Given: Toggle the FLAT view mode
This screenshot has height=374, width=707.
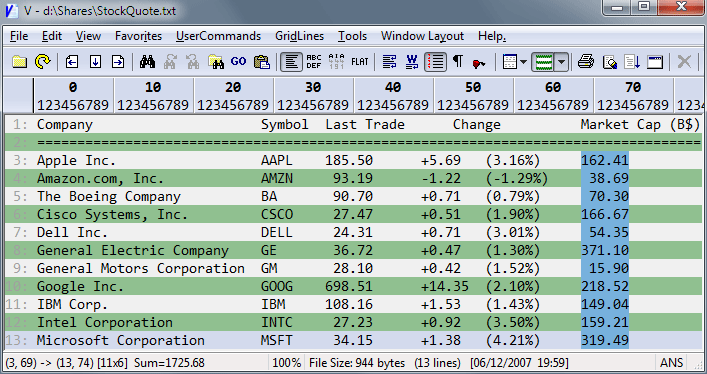Looking at the screenshot, I should 360,62.
